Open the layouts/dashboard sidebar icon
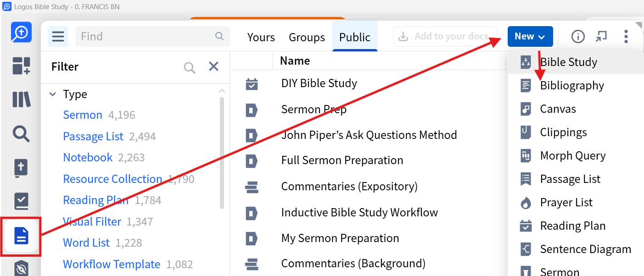The image size is (644, 276). pos(21,66)
